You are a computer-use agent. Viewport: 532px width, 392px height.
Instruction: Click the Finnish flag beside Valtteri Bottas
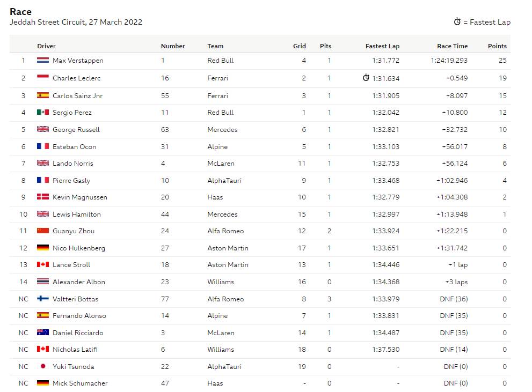click(43, 299)
